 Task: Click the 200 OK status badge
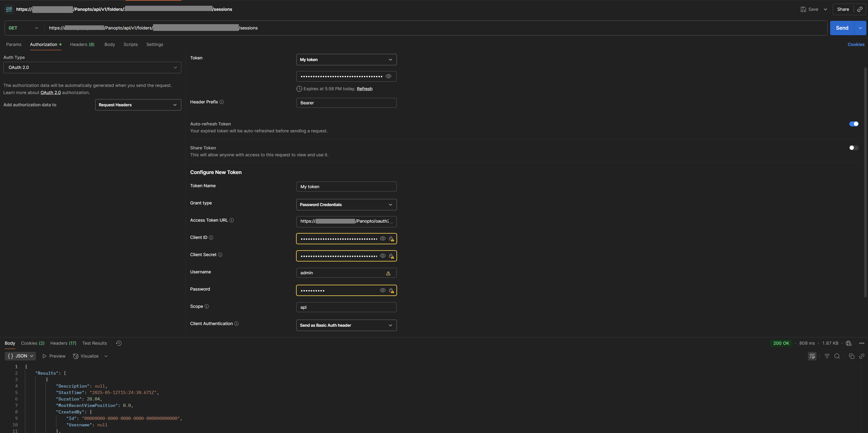point(781,343)
